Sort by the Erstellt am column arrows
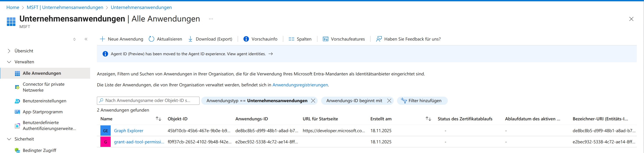This screenshot has height=153, width=644. 428,119
